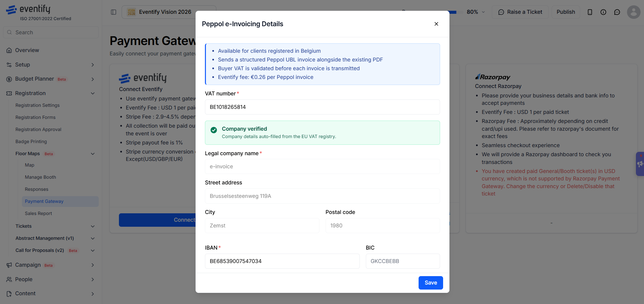Publish the event

tap(566, 12)
